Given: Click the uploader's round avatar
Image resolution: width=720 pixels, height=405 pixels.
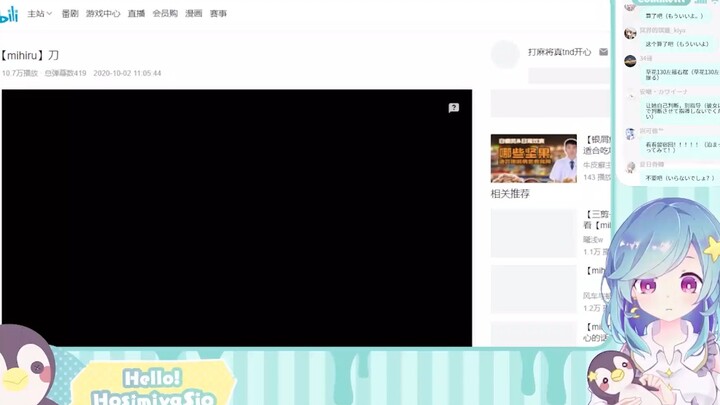Looking at the screenshot, I should (506, 54).
